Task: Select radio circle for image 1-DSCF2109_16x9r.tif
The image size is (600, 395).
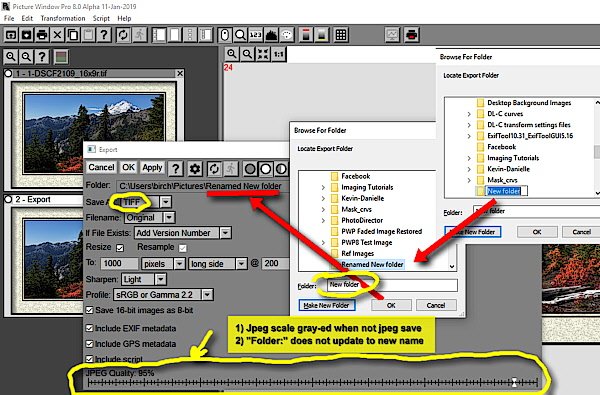Action: pos(8,73)
